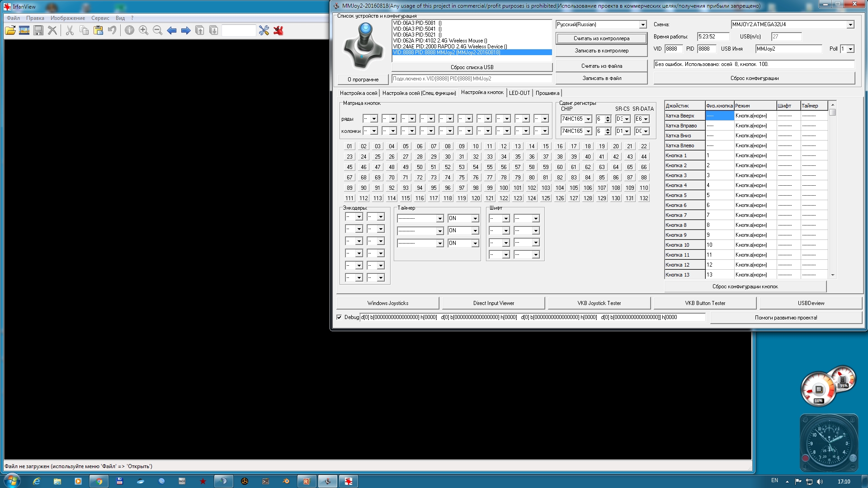This screenshot has height=488, width=868.
Task: Switch to the Настройка осей tab
Action: coord(359,93)
